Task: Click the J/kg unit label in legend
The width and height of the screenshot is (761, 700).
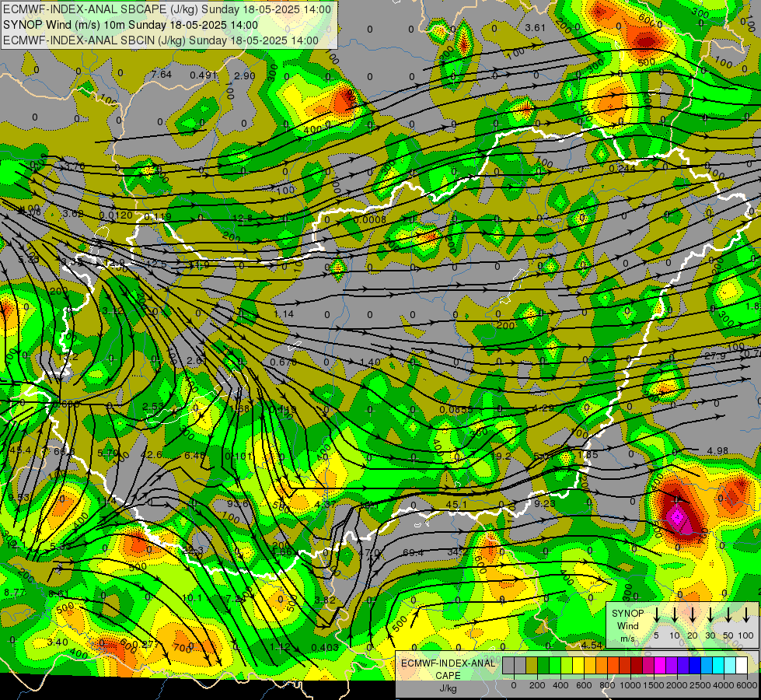Action: click(448, 688)
